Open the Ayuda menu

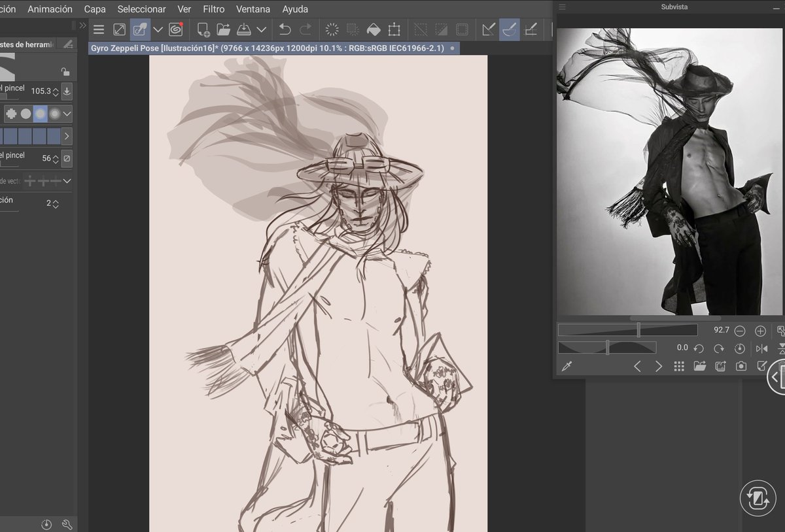295,9
